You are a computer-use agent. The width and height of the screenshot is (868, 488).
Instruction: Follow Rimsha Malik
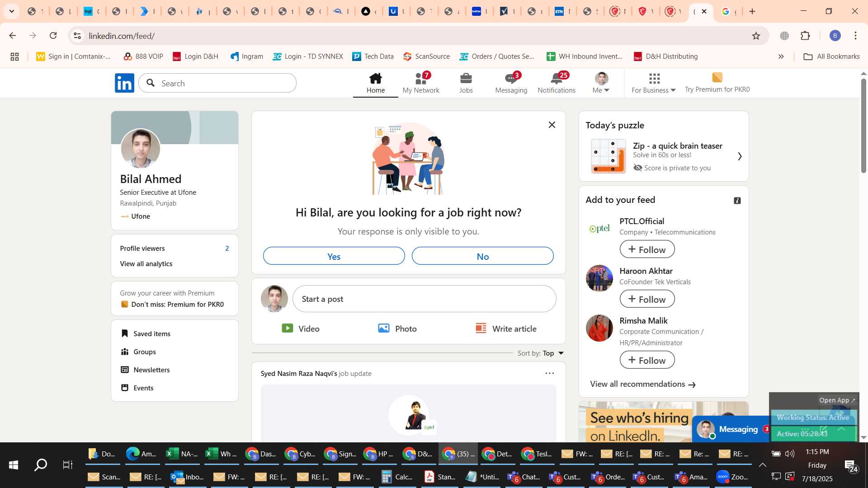point(647,360)
